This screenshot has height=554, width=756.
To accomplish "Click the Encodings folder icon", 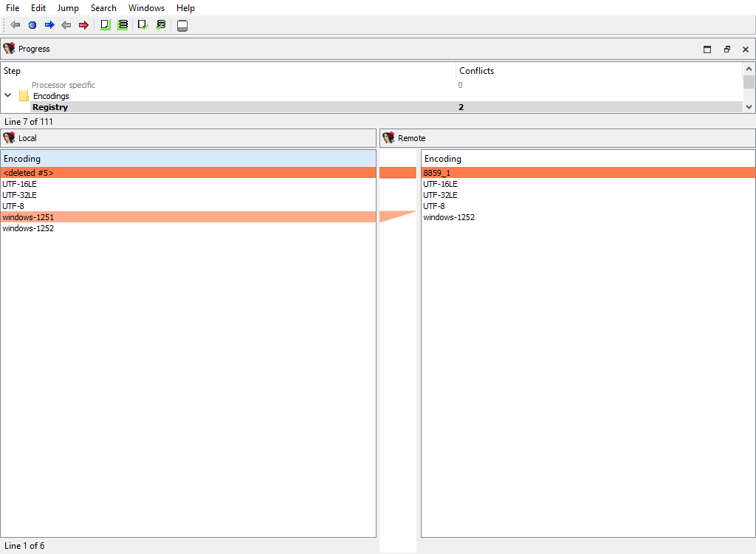I will point(24,95).
